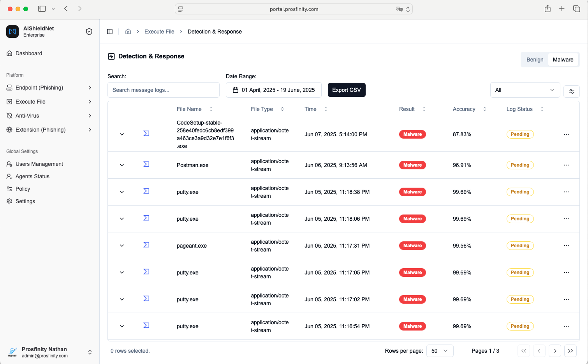
Task: Show browser tab overview icon
Action: [577, 9]
